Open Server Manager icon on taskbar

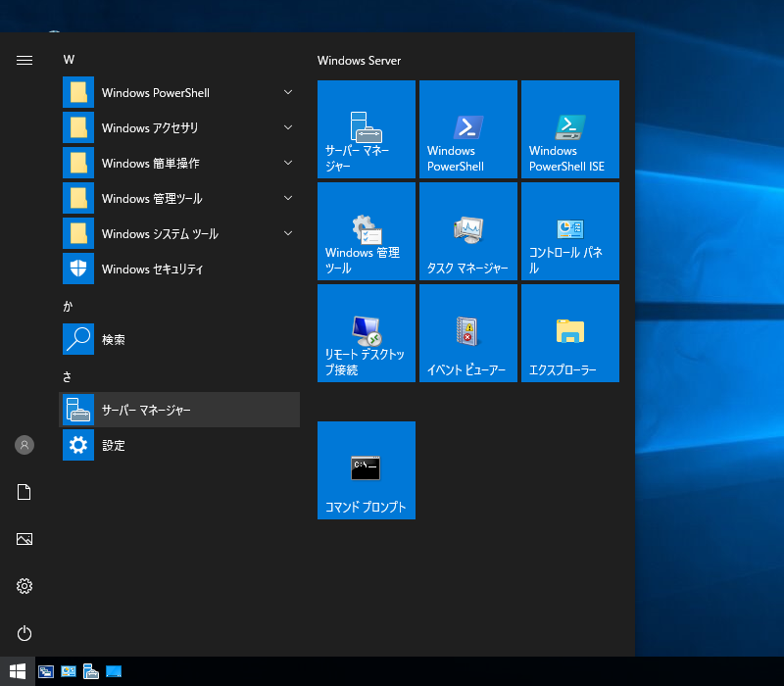91,671
